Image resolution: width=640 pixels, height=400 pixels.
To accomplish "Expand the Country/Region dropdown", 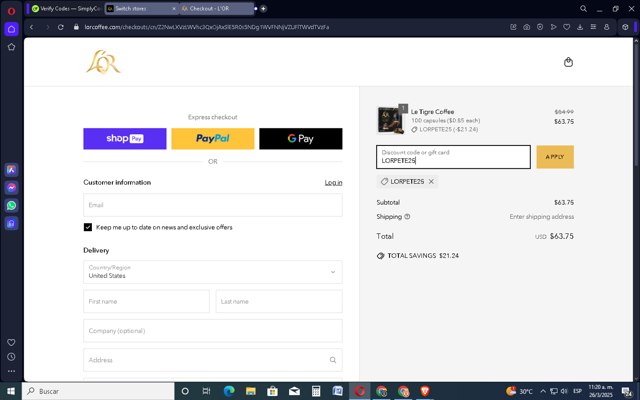I will pyautogui.click(x=213, y=272).
